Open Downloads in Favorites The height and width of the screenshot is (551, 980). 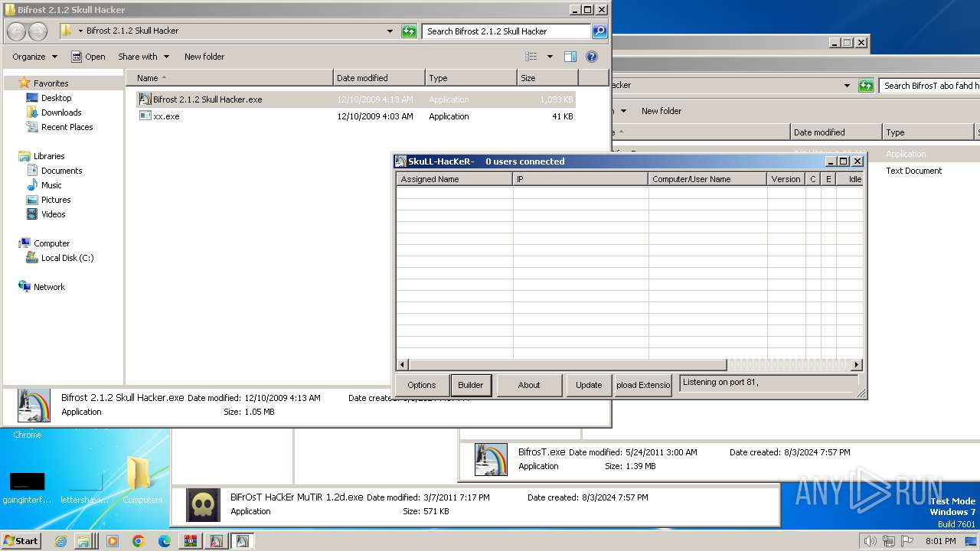tap(61, 112)
